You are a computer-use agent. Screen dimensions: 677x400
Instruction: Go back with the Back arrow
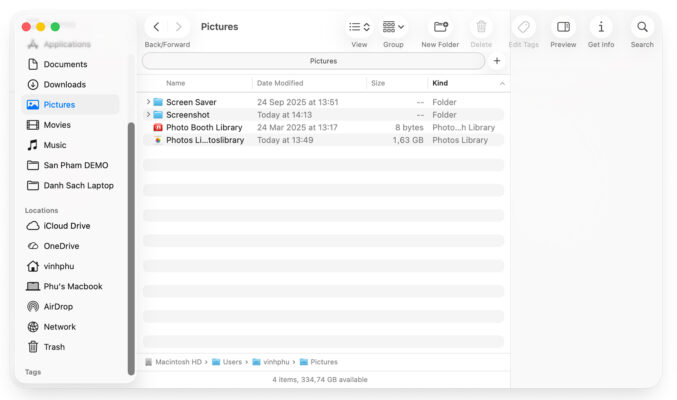156,27
